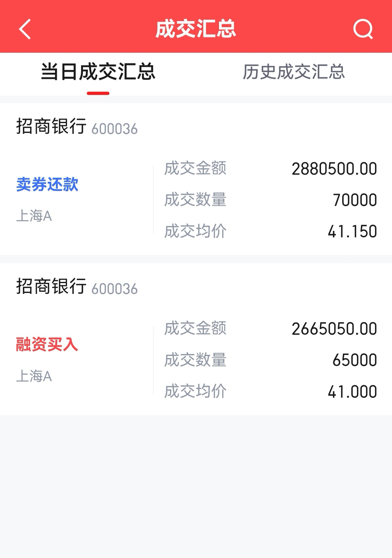Click the 65000 trade quantity
Viewport: 392px width, 558px height.
[x=355, y=360]
